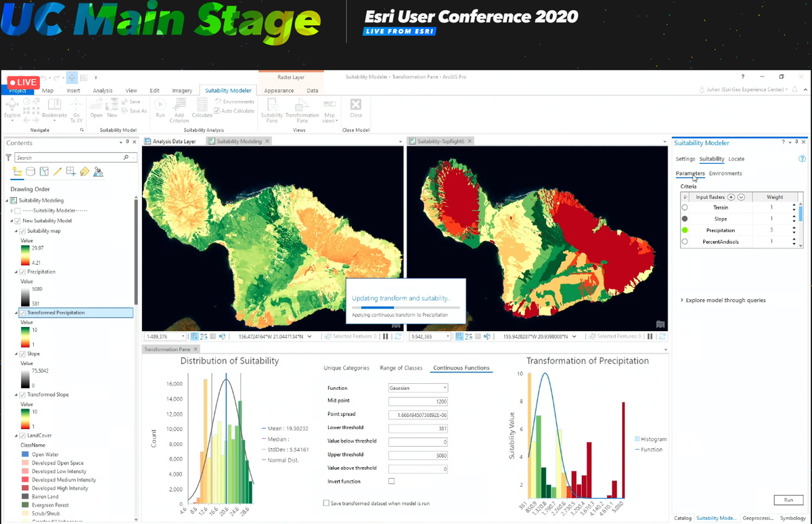
Task: Switch to the Imagery ribbon tab
Action: 182,90
